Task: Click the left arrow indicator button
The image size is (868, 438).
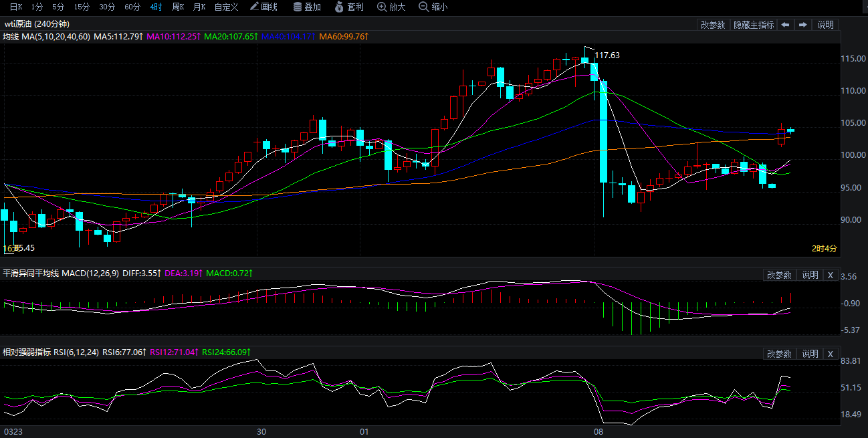Action: coord(785,25)
